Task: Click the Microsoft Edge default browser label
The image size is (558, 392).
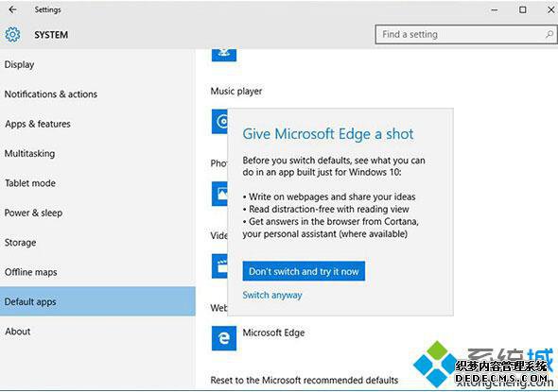Action: pos(273,332)
